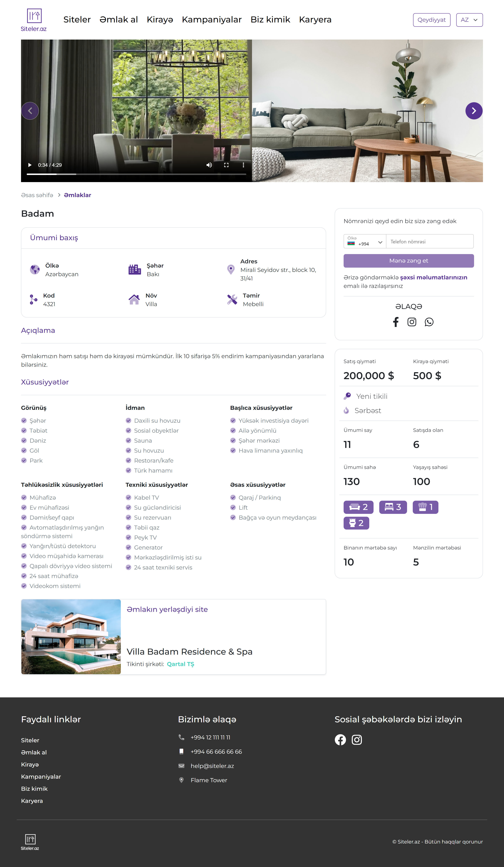Focus the Telefon nömrəsi input field
The image size is (504, 867).
click(430, 242)
